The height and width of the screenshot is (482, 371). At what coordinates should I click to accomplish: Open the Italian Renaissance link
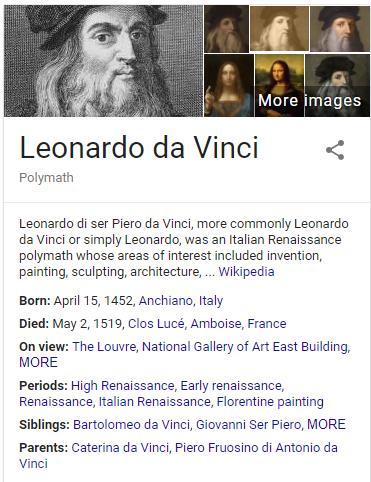point(155,402)
